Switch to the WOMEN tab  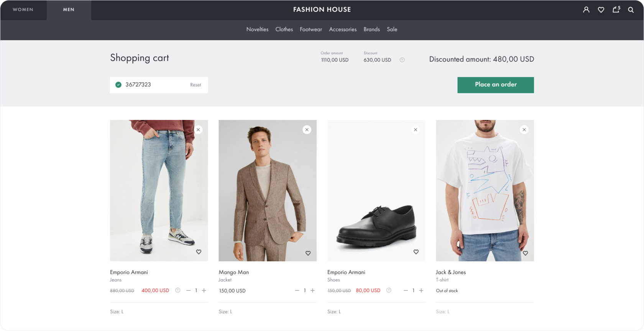[23, 10]
